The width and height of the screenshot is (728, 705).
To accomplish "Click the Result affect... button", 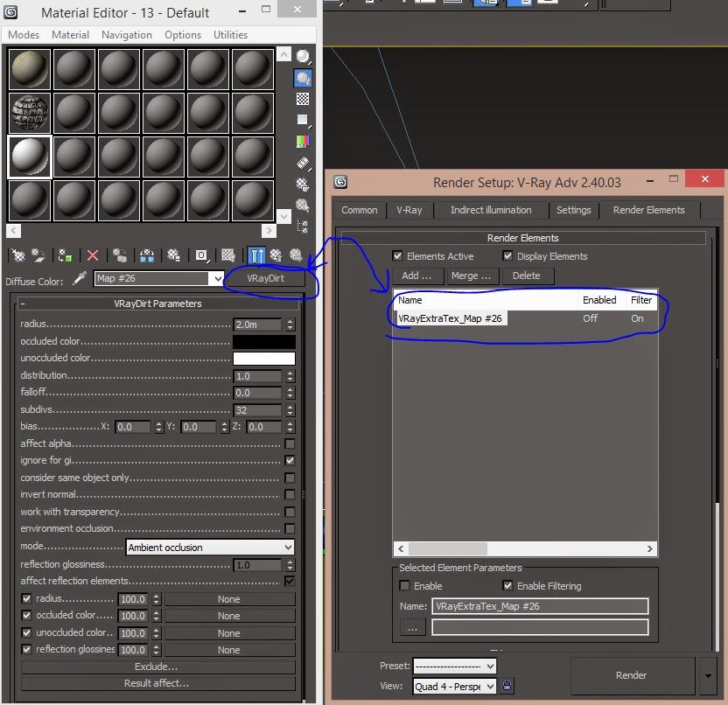I will coord(157,683).
